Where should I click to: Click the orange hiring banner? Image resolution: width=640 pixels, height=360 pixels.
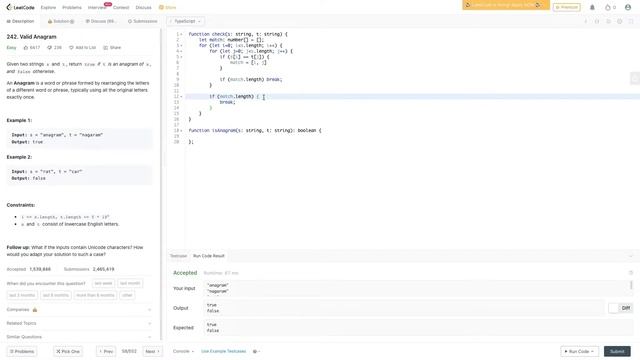(x=506, y=5)
